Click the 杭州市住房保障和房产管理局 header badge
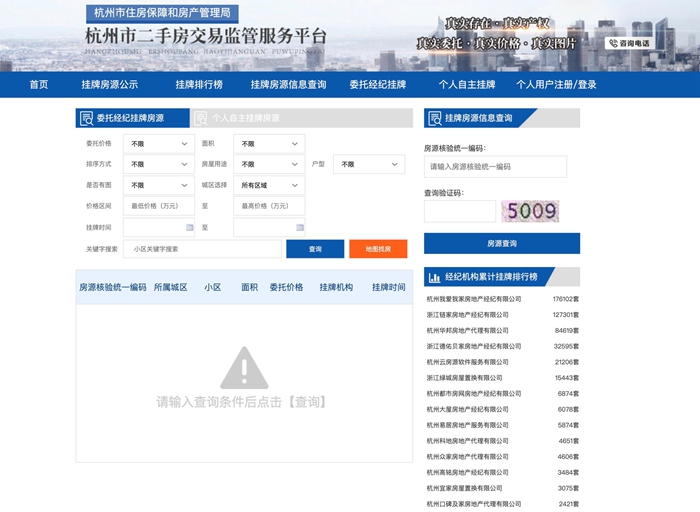 click(x=162, y=13)
